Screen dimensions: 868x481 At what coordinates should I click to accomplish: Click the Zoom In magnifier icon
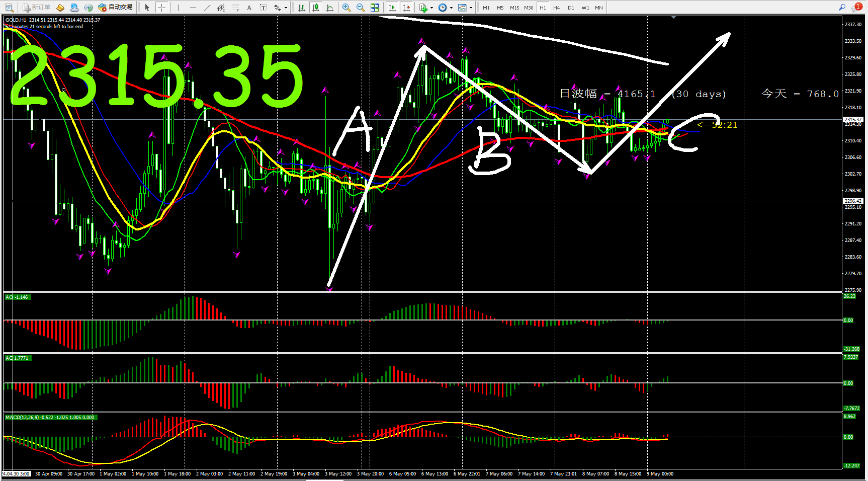pos(346,8)
